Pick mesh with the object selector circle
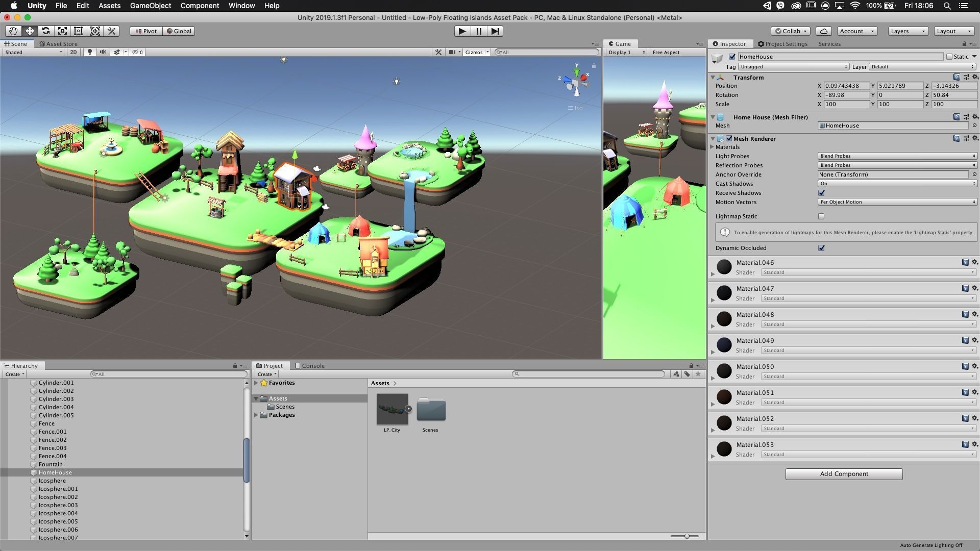The height and width of the screenshot is (551, 980). [x=974, y=126]
